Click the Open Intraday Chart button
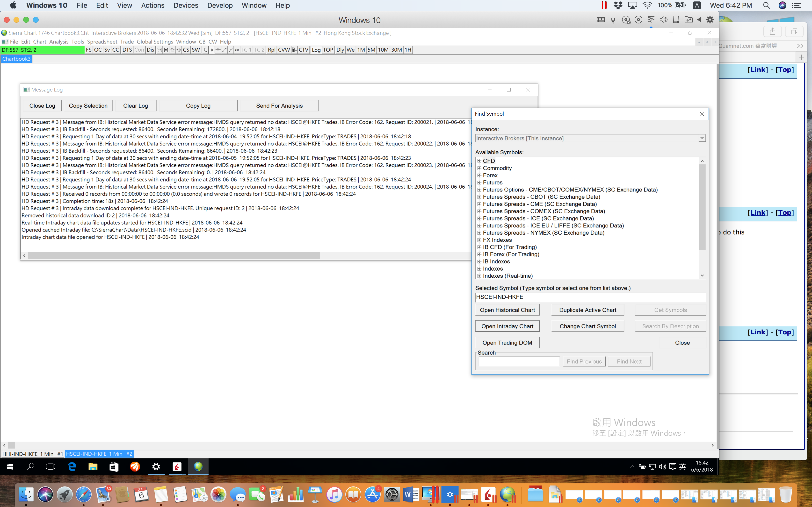 pyautogui.click(x=507, y=326)
